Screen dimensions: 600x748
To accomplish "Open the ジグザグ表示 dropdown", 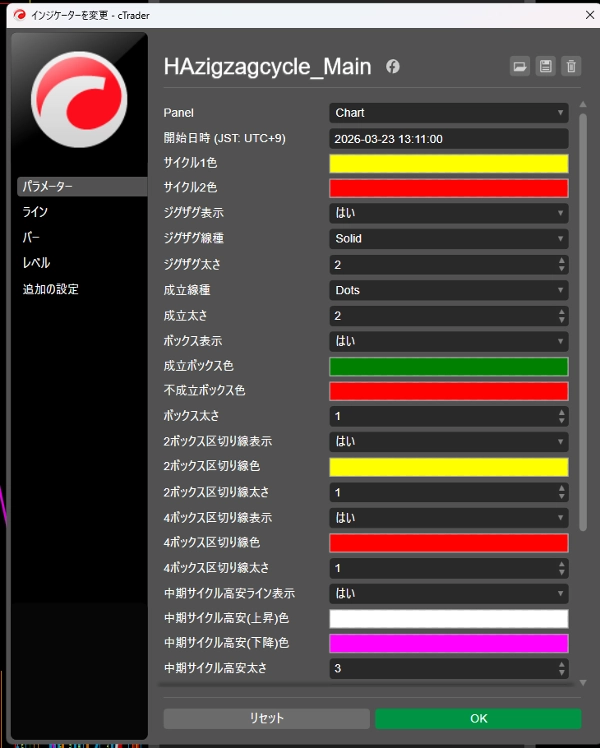I will coord(449,213).
